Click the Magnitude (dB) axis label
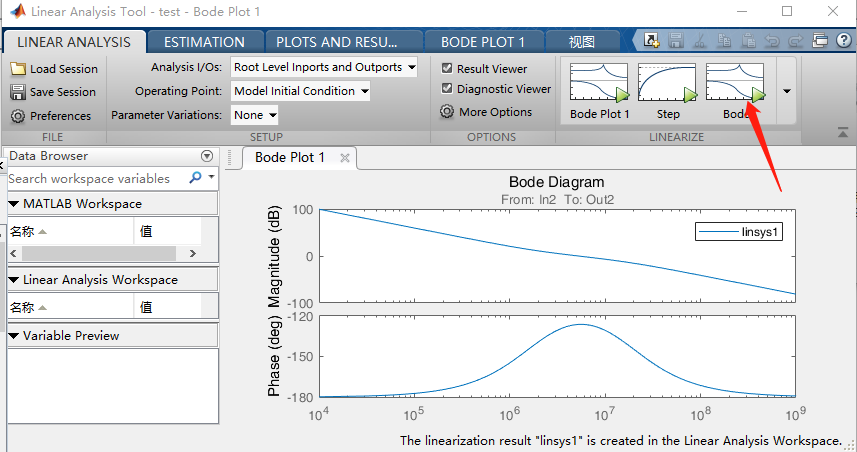 [x=274, y=257]
